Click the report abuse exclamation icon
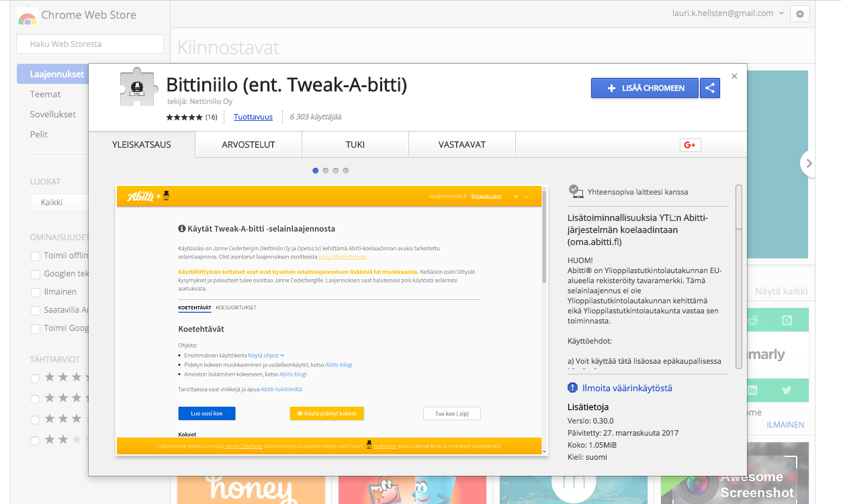Viewport: 841px width, 504px height. coord(572,388)
